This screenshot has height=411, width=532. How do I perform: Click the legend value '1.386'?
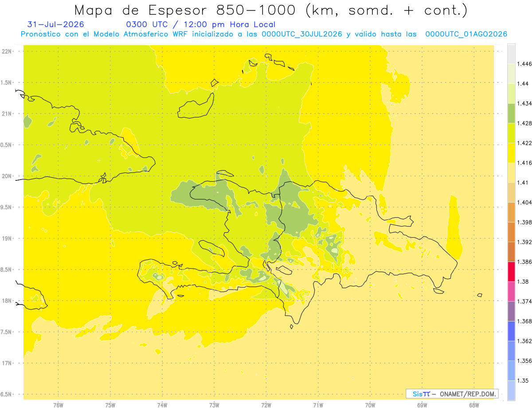[x=525, y=262]
